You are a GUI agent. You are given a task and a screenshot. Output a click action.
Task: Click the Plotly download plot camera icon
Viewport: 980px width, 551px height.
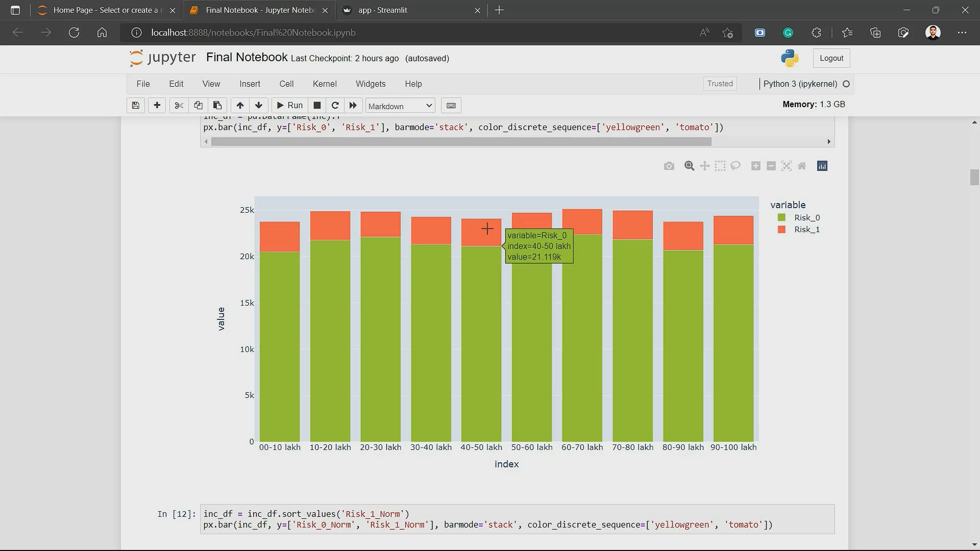coord(669,166)
